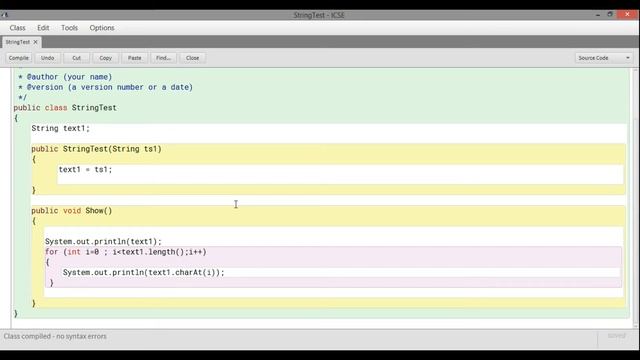Click the 'saved' indicator in status bar
Screen dimensions: 640x360
click(x=616, y=336)
